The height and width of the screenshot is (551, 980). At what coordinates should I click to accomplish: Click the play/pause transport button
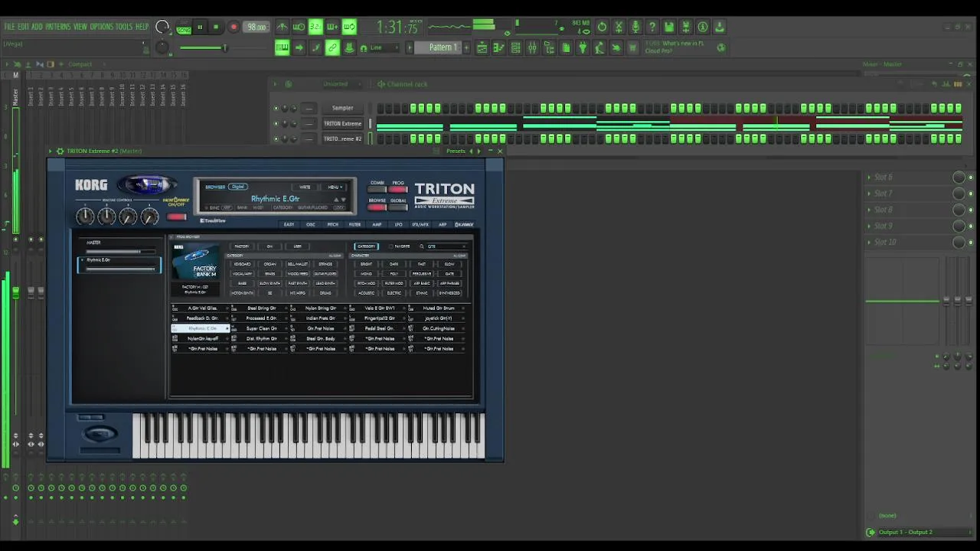click(200, 27)
